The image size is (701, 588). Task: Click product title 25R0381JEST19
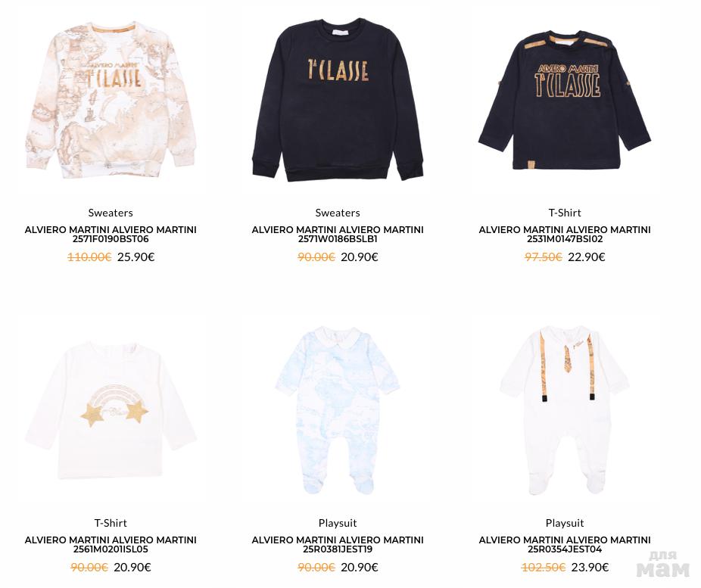pos(338,544)
